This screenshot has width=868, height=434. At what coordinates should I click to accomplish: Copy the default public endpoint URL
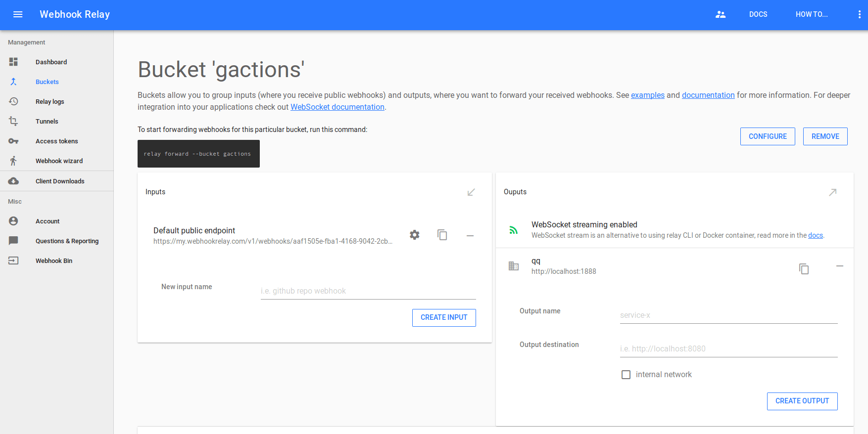(442, 235)
